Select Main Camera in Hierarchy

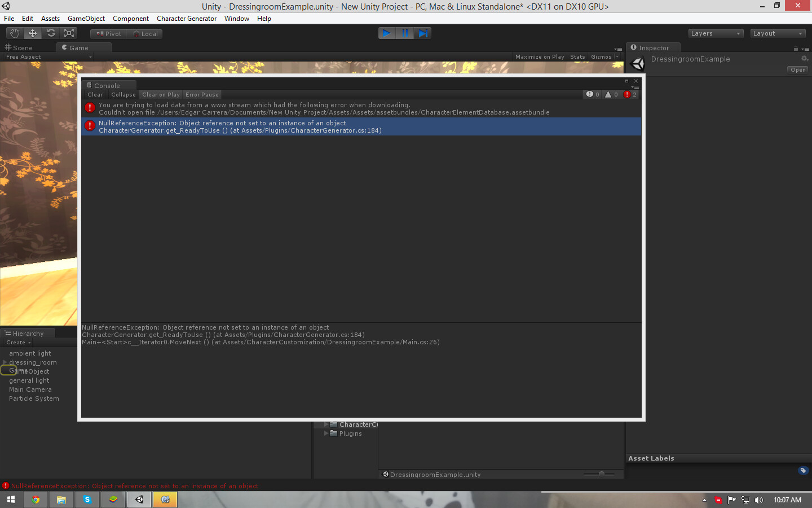click(30, 389)
